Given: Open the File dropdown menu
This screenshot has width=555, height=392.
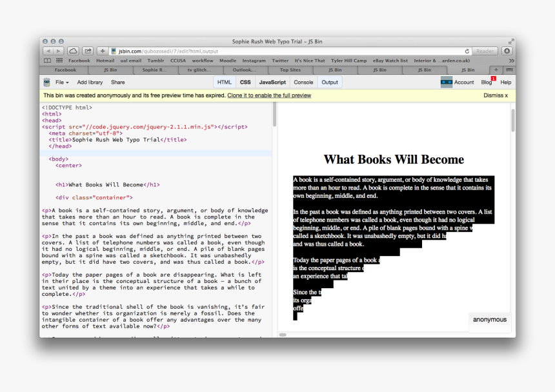Looking at the screenshot, I should coord(62,83).
